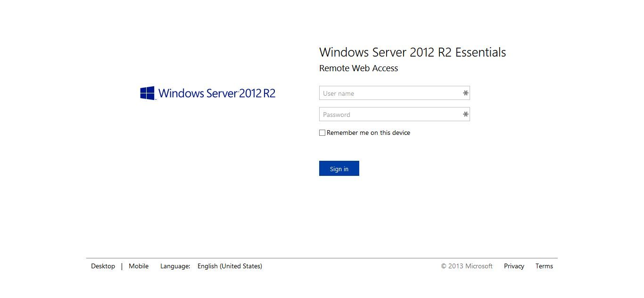Screen dimensions: 644x298
Task: Click the asterisk icon in Password field
Action: 465,114
